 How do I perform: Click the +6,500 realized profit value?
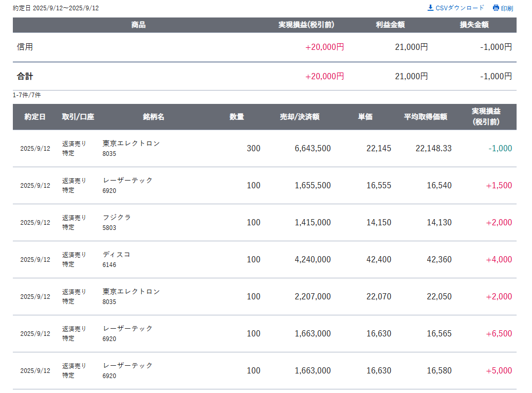coord(499,333)
